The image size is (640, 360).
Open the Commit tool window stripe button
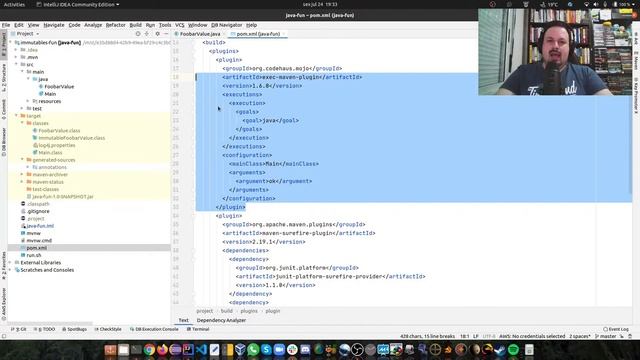click(4, 109)
